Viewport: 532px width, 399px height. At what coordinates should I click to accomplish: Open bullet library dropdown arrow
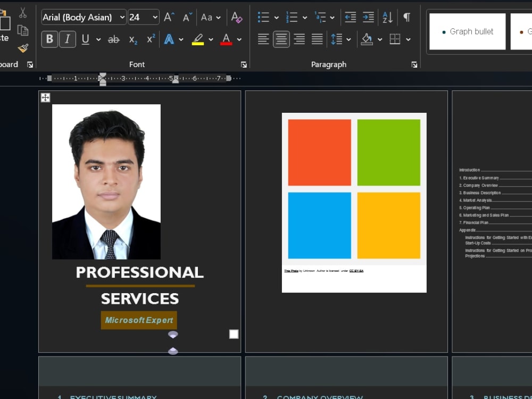(277, 18)
